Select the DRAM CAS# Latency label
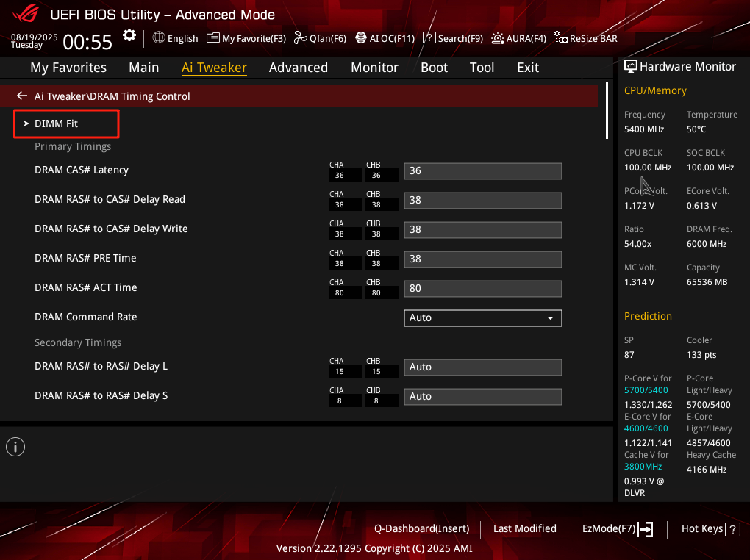Viewport: 750px width, 560px height. coord(82,170)
